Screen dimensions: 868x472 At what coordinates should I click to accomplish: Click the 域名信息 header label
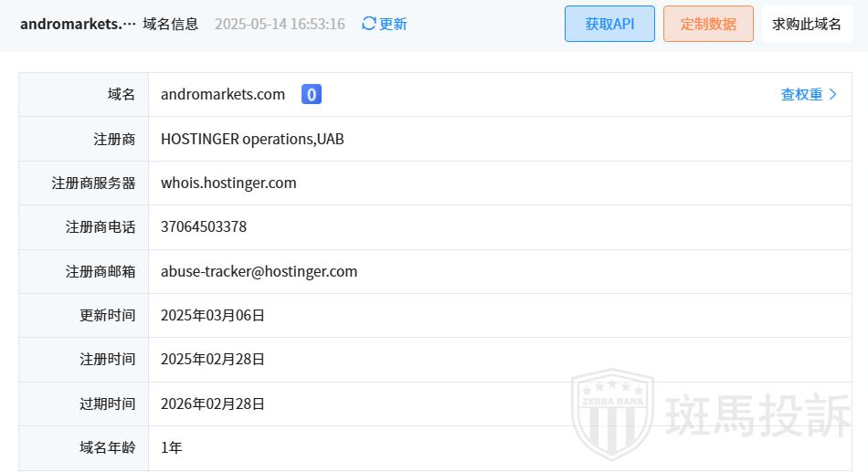pyautogui.click(x=171, y=24)
